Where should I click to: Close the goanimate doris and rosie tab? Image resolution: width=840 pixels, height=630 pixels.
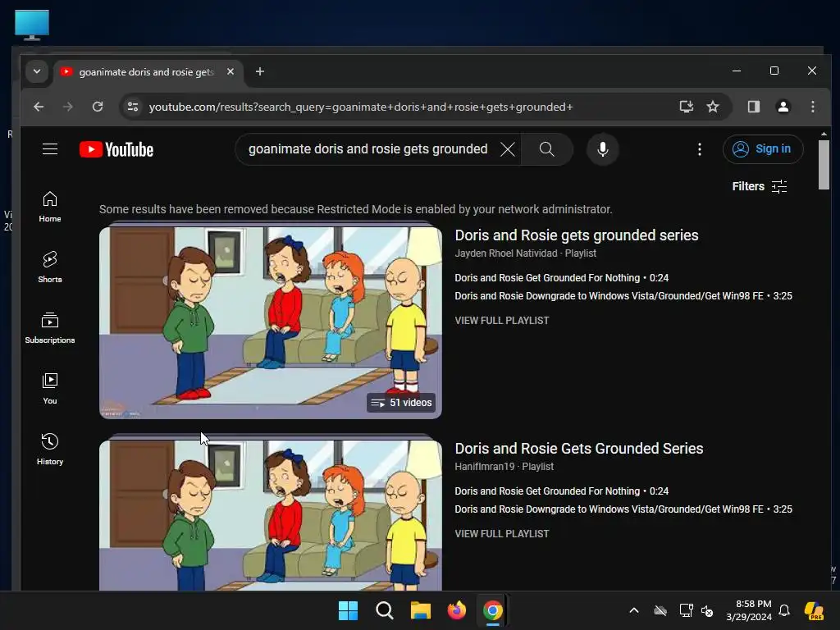[231, 71]
